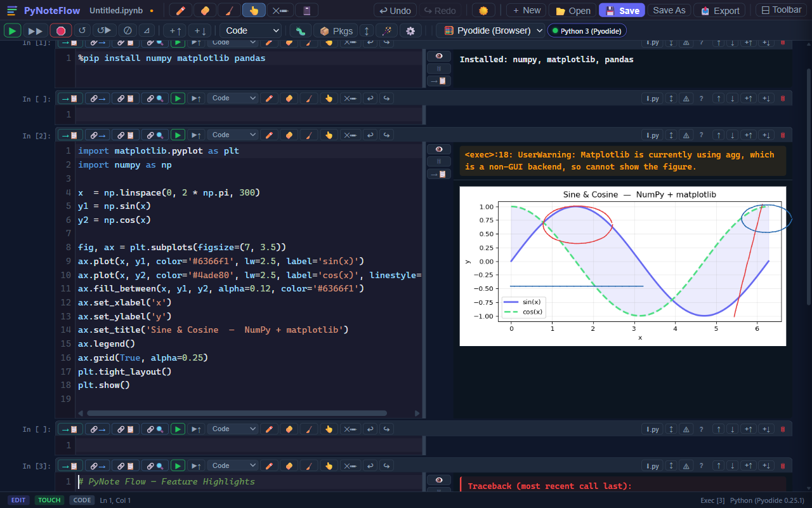Click redo arrow in cell In [2] toolbar

click(x=386, y=135)
